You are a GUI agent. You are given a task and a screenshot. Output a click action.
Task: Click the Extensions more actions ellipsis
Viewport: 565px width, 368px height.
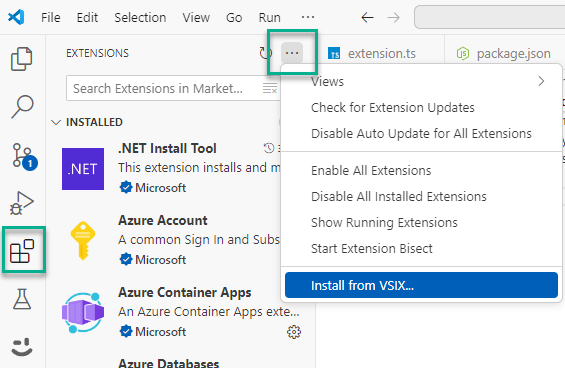click(x=292, y=53)
